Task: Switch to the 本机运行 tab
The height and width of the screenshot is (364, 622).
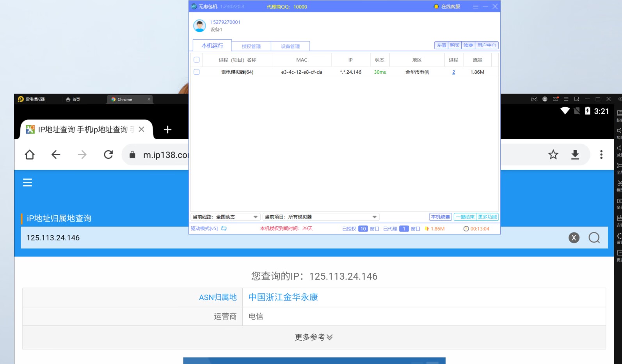Action: click(x=212, y=46)
